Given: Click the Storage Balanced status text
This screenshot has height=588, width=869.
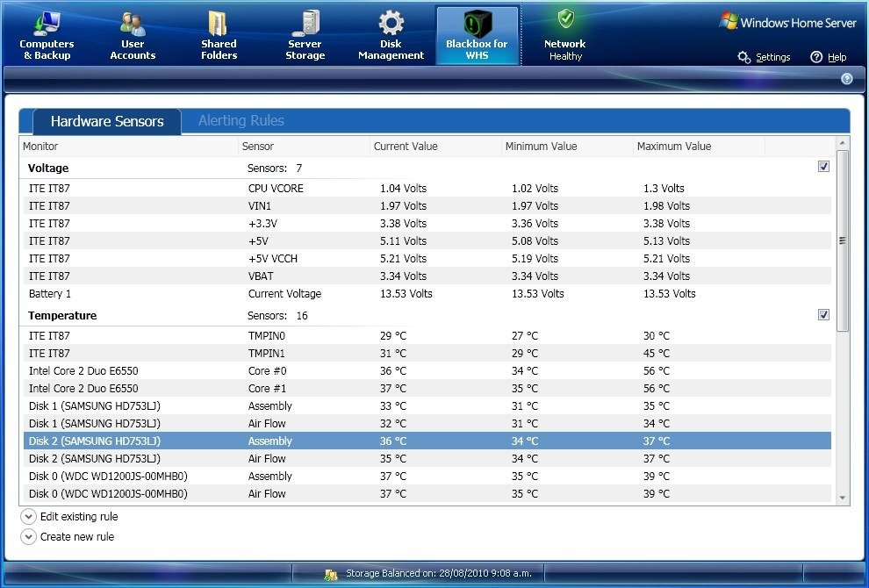Looking at the screenshot, I should click(x=438, y=574).
